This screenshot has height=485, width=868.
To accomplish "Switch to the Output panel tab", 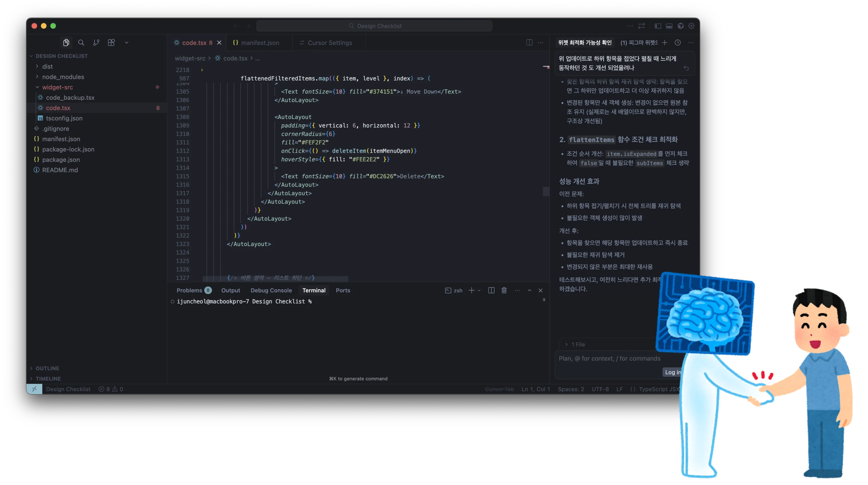I will (230, 290).
